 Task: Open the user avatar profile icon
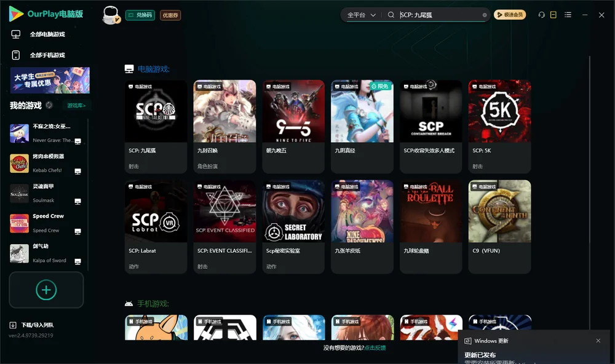coord(111,15)
